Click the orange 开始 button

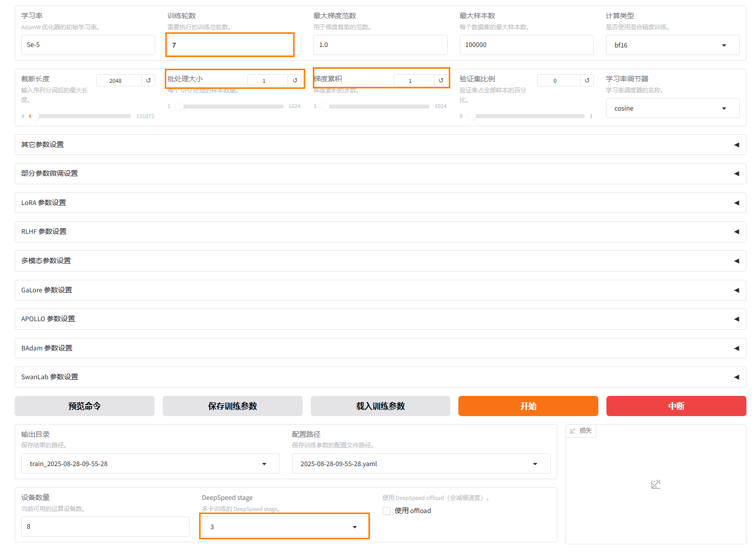pyautogui.click(x=528, y=406)
